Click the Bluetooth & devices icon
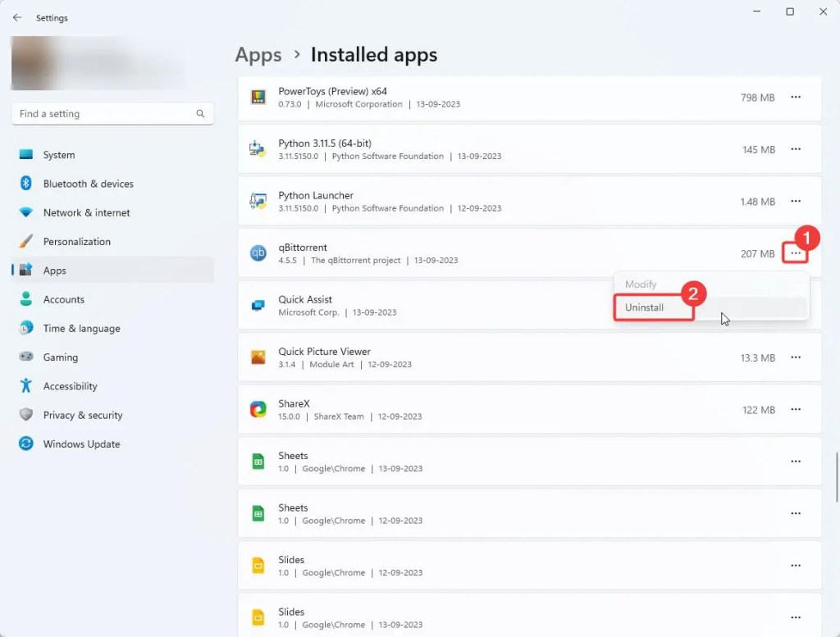This screenshot has height=637, width=840. 25,184
